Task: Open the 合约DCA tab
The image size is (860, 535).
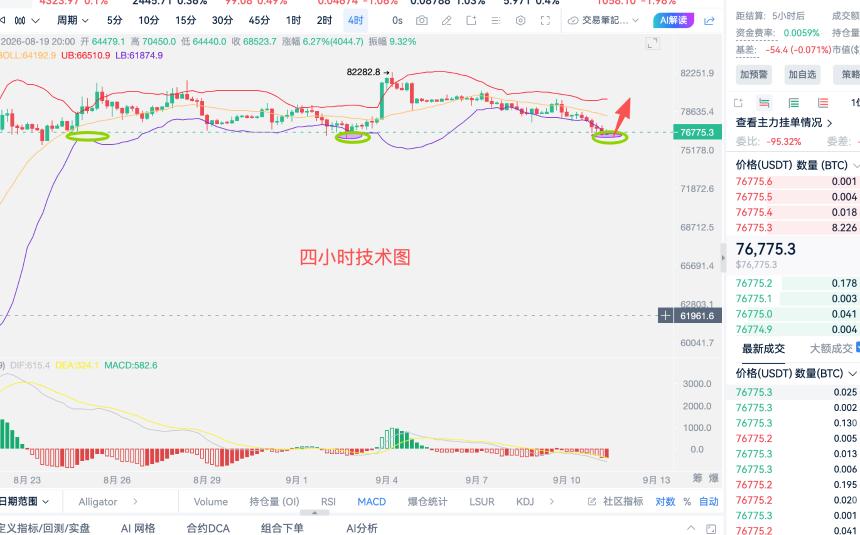Action: tap(208, 528)
